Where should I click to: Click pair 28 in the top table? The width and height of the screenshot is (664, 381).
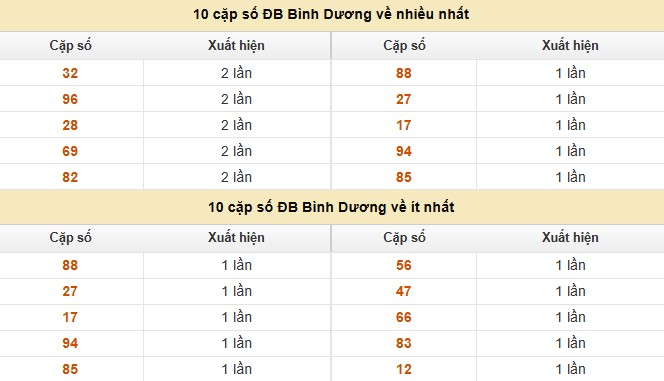tap(70, 125)
